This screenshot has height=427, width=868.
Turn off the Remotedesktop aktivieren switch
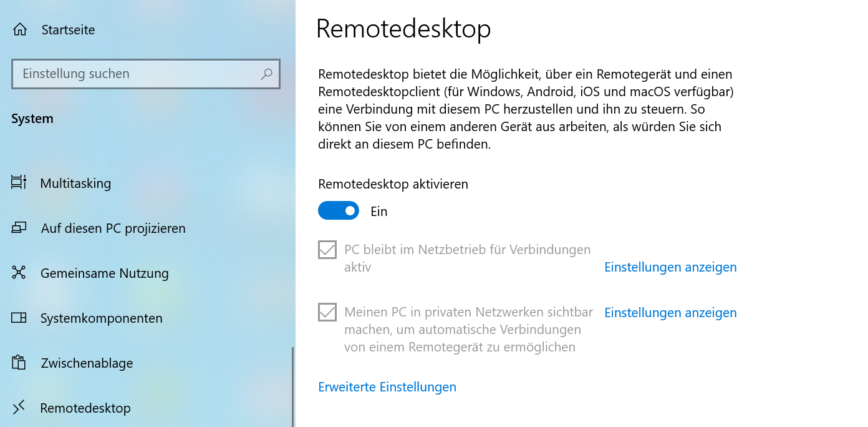[x=339, y=210]
